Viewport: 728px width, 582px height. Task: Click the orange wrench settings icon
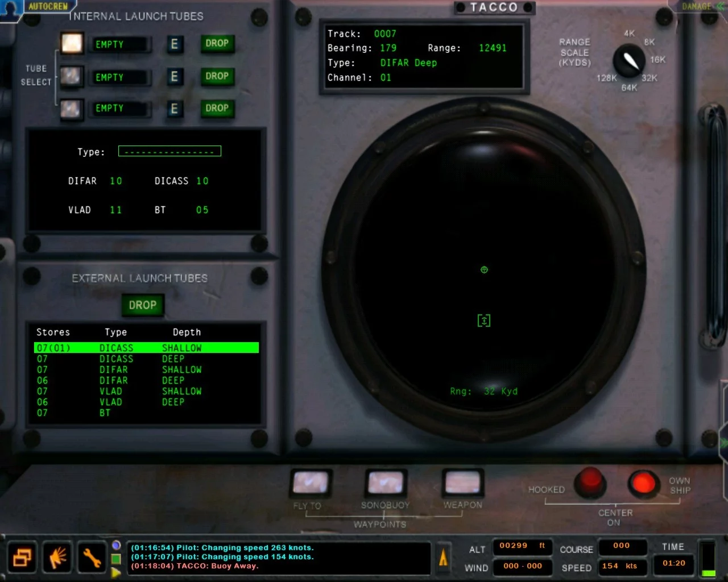click(x=91, y=558)
